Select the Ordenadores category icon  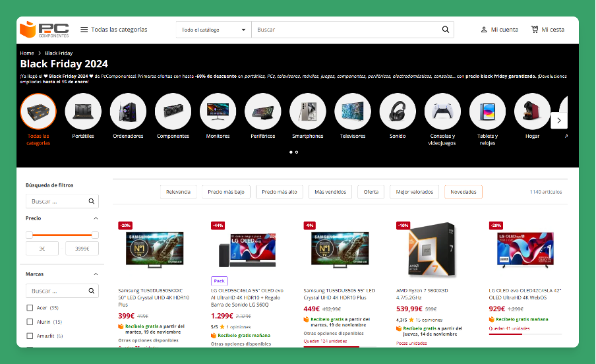point(128,111)
